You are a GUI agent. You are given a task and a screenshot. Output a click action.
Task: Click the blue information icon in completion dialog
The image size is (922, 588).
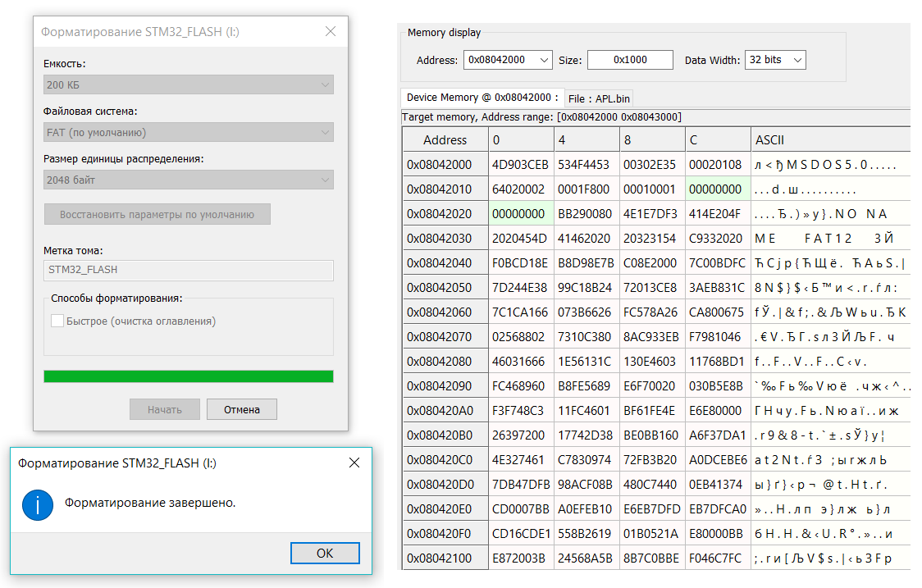(x=38, y=505)
